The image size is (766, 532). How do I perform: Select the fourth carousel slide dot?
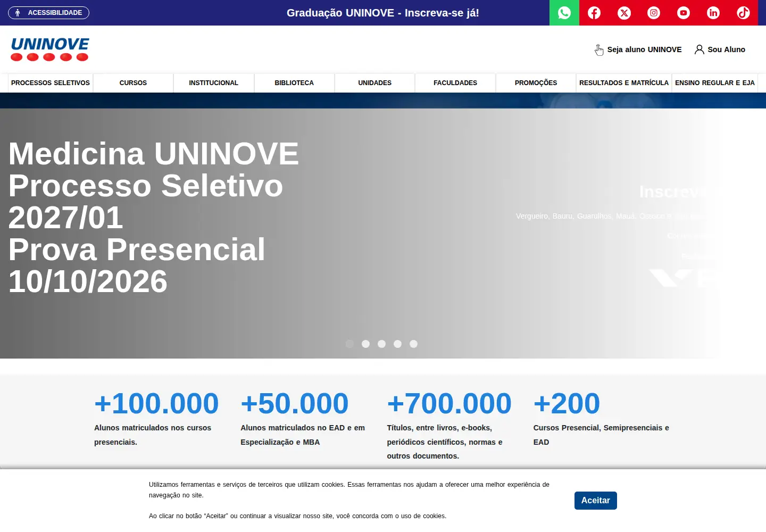pos(397,344)
